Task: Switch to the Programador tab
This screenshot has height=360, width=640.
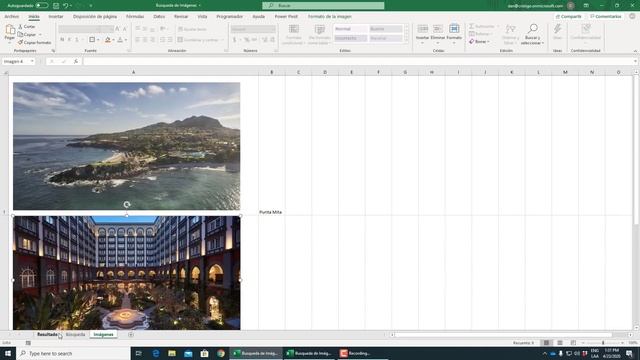Action: 229,17
